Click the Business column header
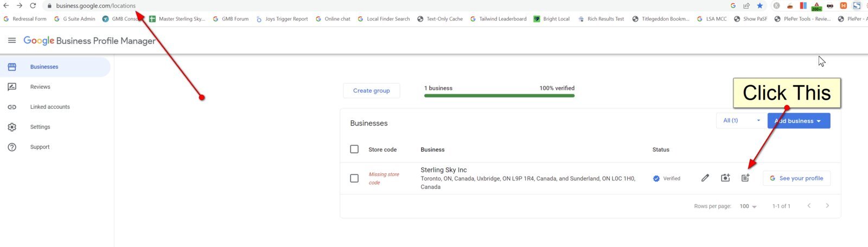This screenshot has width=868, height=247. coord(432,149)
